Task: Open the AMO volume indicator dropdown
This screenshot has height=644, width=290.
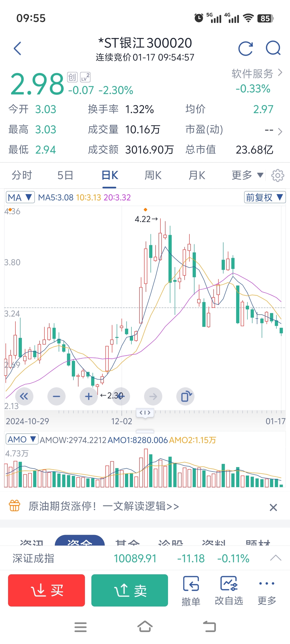Action: pyautogui.click(x=22, y=439)
